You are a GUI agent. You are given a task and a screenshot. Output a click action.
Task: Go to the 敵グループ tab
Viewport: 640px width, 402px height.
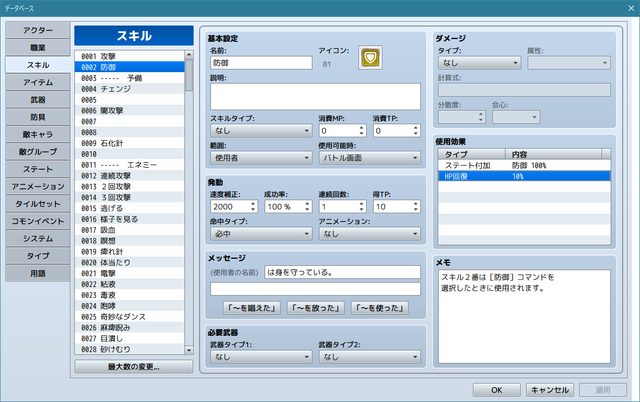[x=38, y=152]
